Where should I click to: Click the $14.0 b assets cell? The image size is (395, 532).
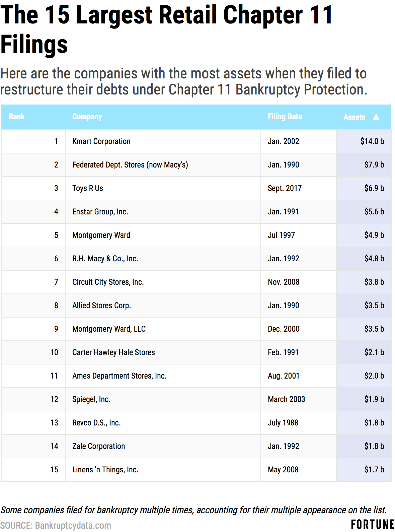tap(372, 141)
